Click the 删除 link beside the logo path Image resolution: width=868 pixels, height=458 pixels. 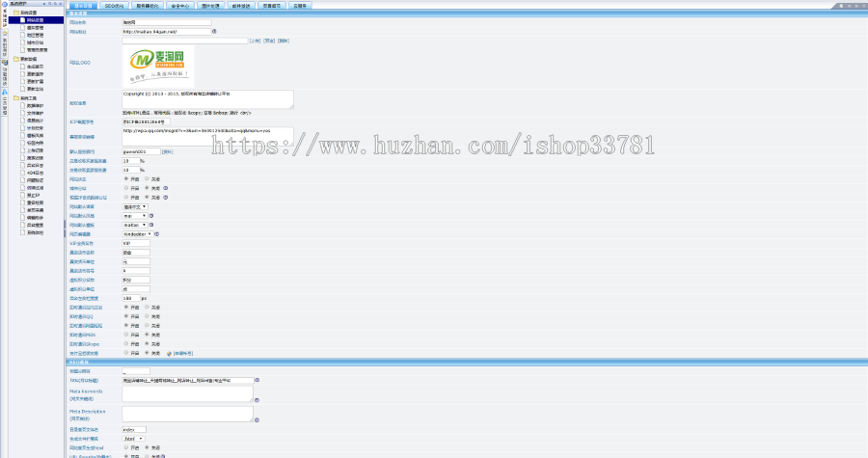[284, 40]
